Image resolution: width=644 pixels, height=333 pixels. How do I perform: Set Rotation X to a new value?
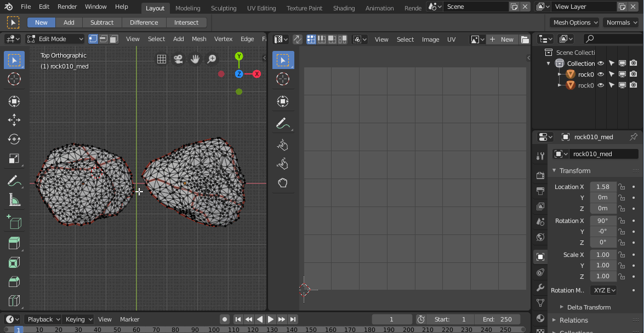603,220
